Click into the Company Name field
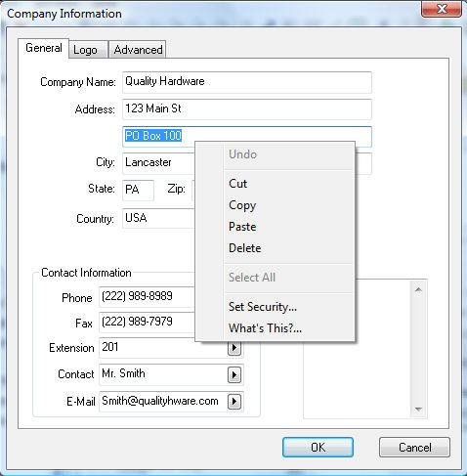Image resolution: width=467 pixels, height=476 pixels. (x=247, y=82)
